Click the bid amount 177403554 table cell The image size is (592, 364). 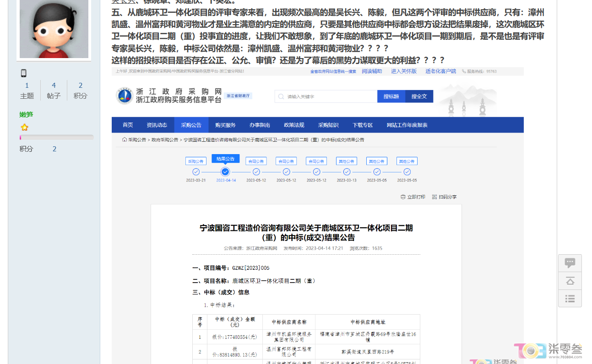coord(234,337)
